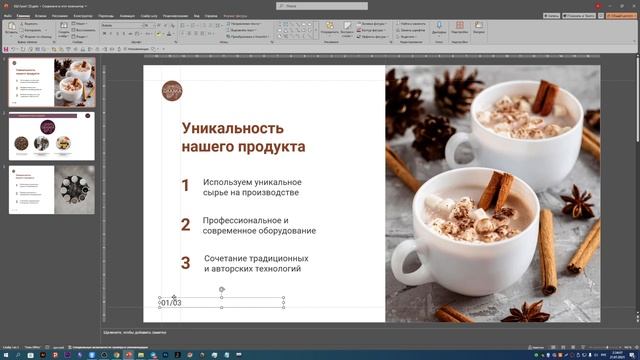Toggle the Notes (Заметки) pane in the status bar
The height and width of the screenshot is (360, 640).
coord(536,347)
